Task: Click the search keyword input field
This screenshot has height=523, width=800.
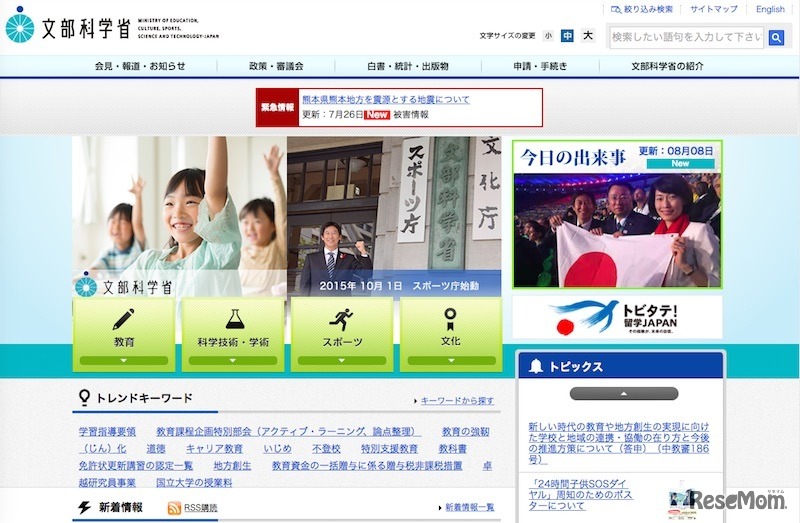Action: [687, 37]
